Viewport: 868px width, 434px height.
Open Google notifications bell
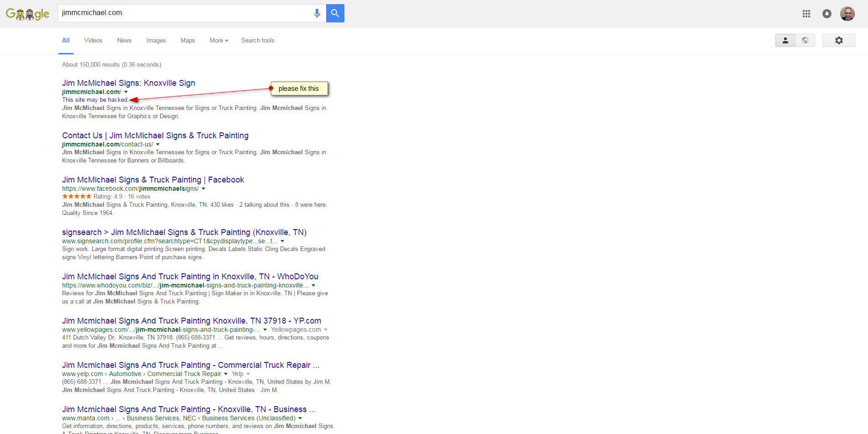pyautogui.click(x=827, y=14)
